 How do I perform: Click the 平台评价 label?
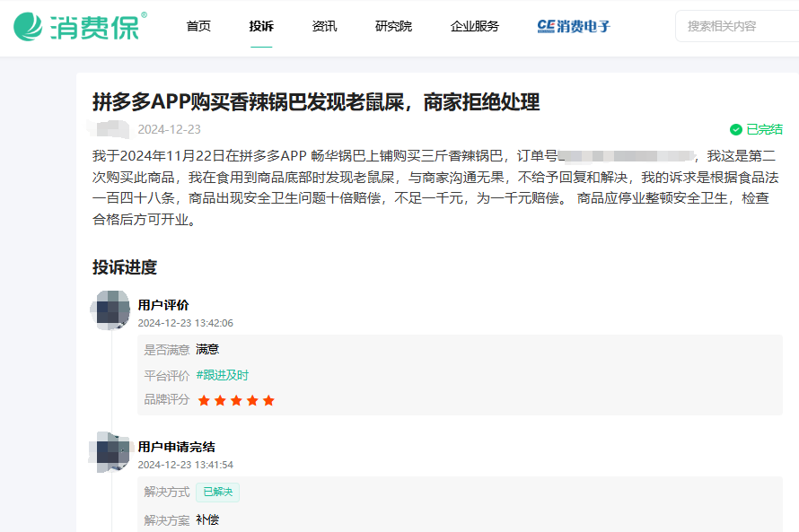(x=167, y=376)
